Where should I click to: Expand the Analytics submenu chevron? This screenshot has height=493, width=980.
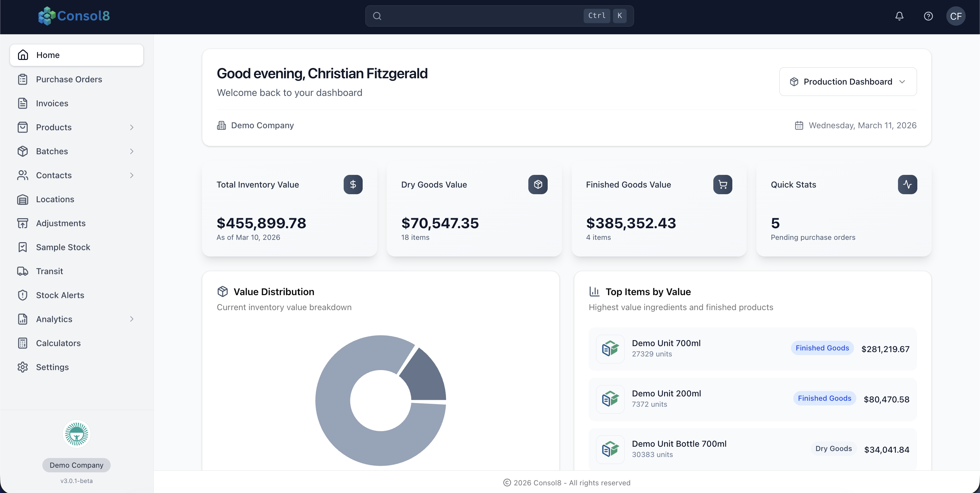tap(132, 319)
